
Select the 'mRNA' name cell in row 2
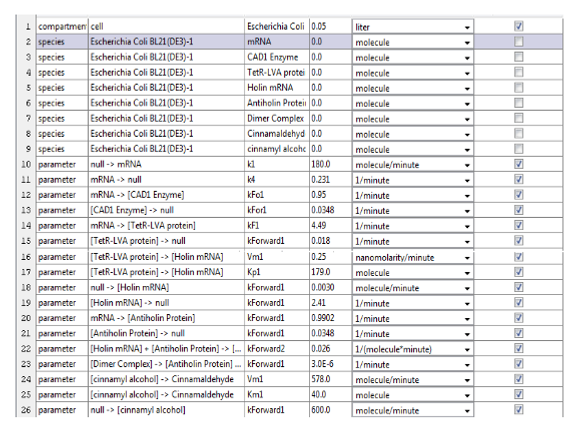[277, 42]
